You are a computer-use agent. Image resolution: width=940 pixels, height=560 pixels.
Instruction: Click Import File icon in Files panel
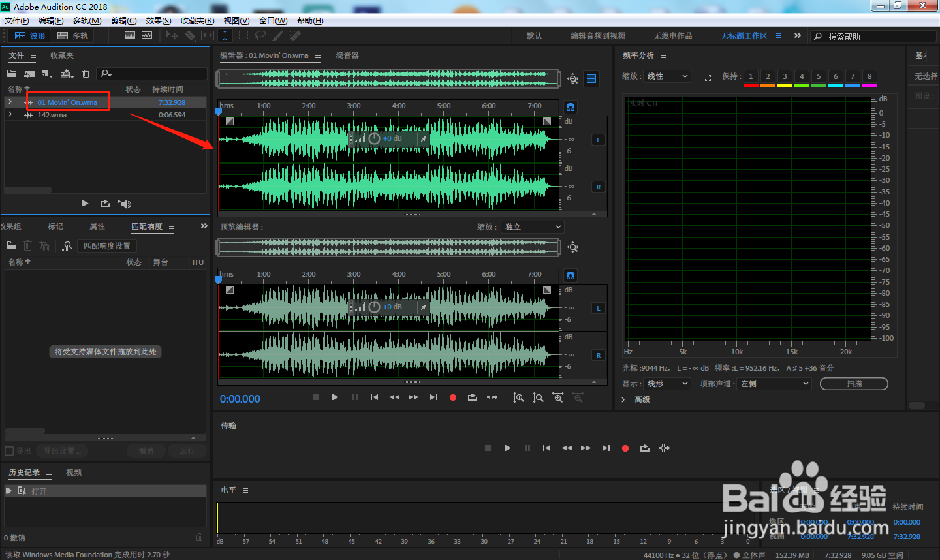coord(29,74)
